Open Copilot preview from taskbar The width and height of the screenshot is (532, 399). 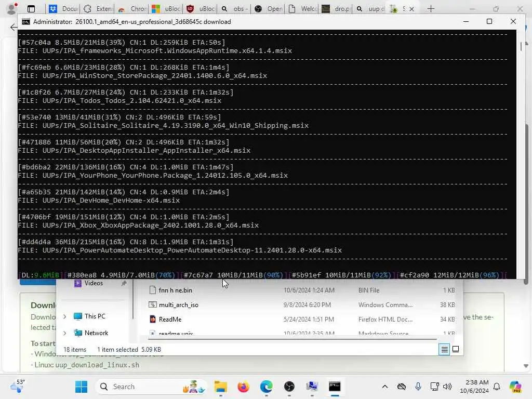515,387
